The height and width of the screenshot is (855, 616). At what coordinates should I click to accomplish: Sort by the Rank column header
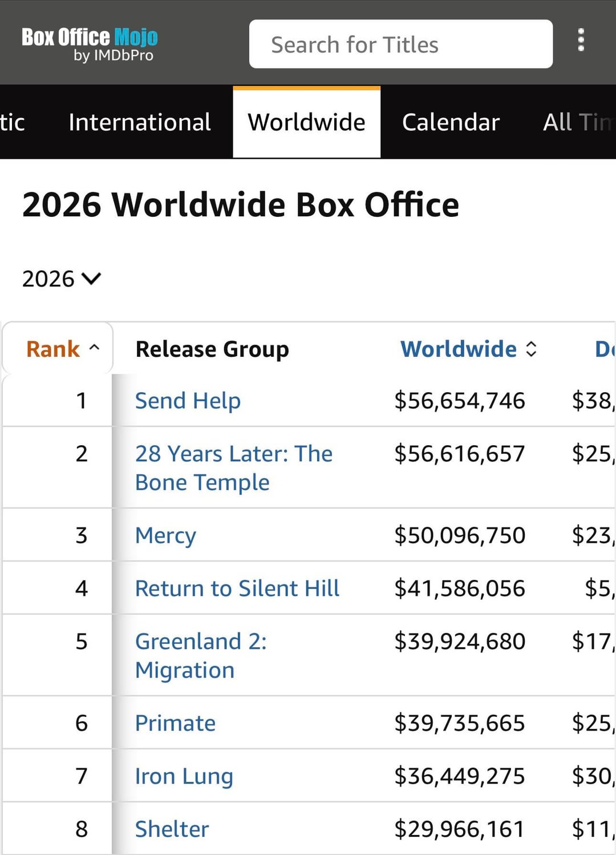[53, 349]
